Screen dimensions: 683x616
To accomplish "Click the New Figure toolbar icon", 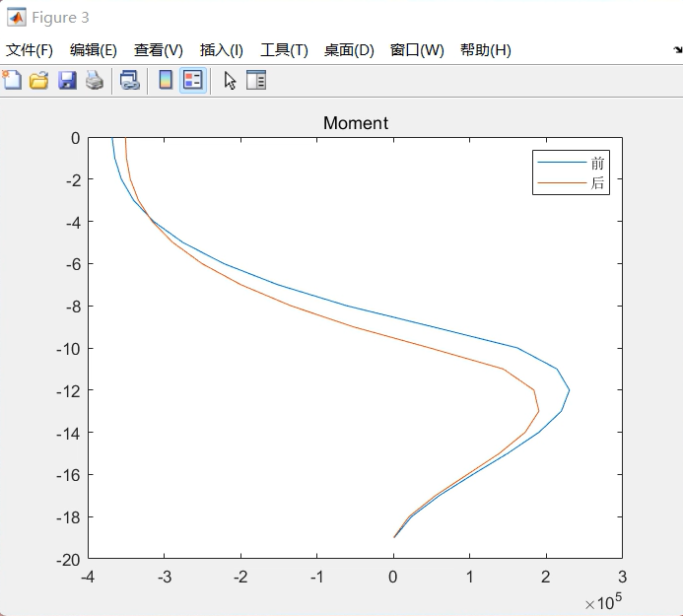I will tap(12, 80).
